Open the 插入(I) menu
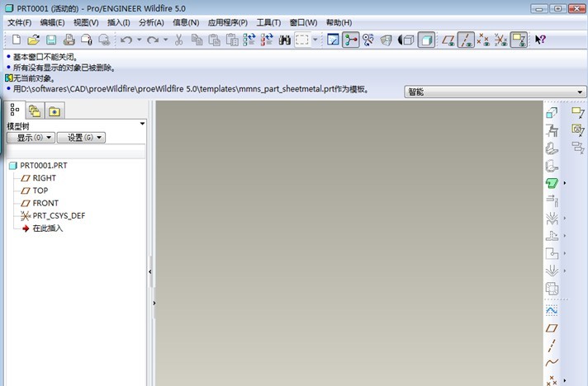 tap(118, 22)
